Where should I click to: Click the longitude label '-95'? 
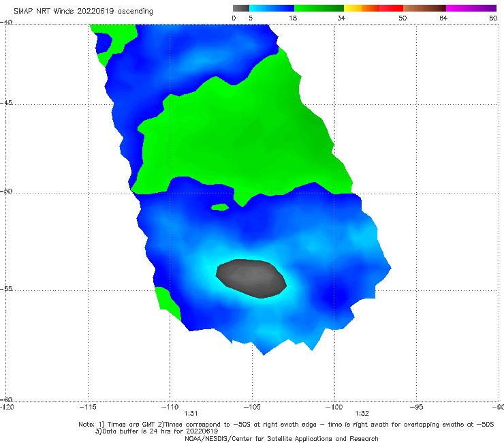pos(417,408)
